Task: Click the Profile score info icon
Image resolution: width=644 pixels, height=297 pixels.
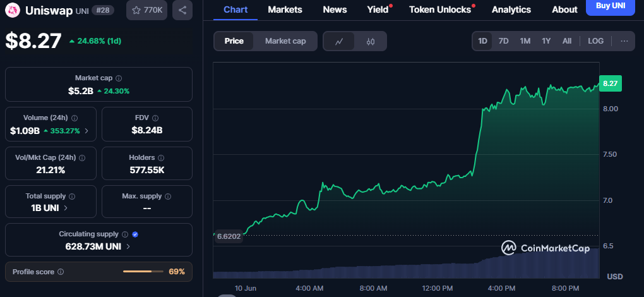Action: click(61, 272)
